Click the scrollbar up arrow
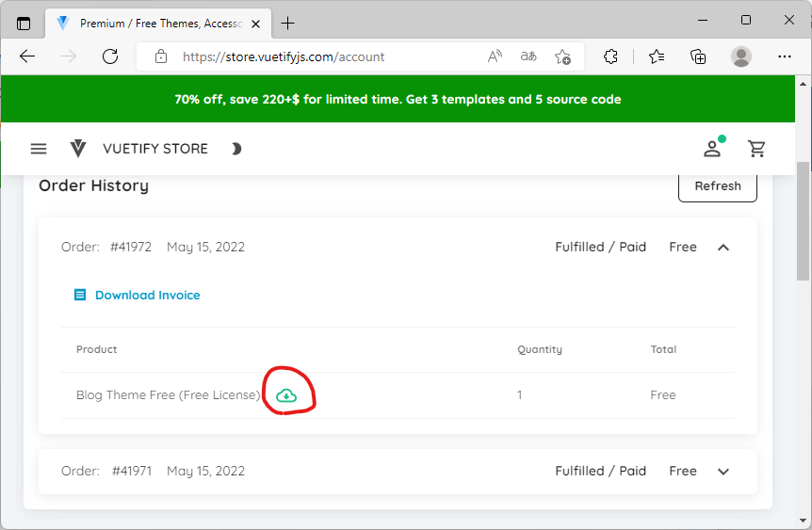Viewport: 812px width, 530px height. point(803,84)
